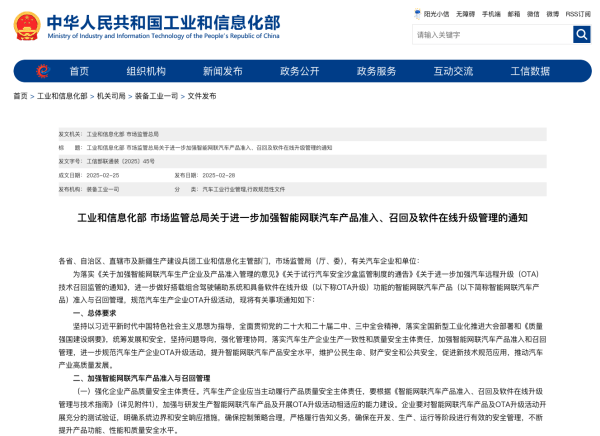
Task: Select the 工信数据 navigation item
Action: point(530,71)
